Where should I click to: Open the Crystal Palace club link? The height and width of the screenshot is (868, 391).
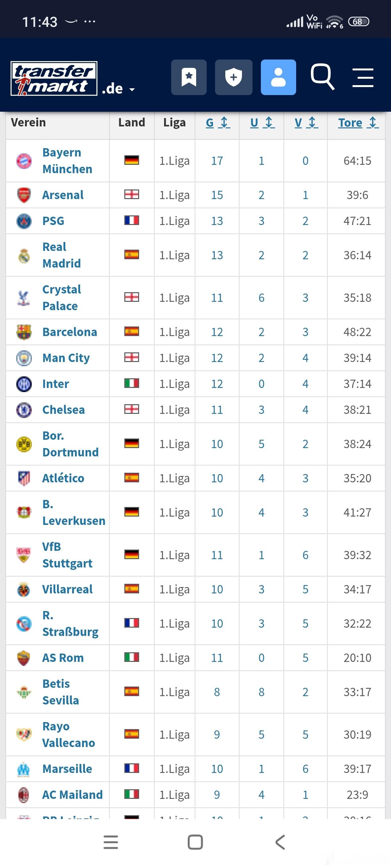click(x=62, y=298)
